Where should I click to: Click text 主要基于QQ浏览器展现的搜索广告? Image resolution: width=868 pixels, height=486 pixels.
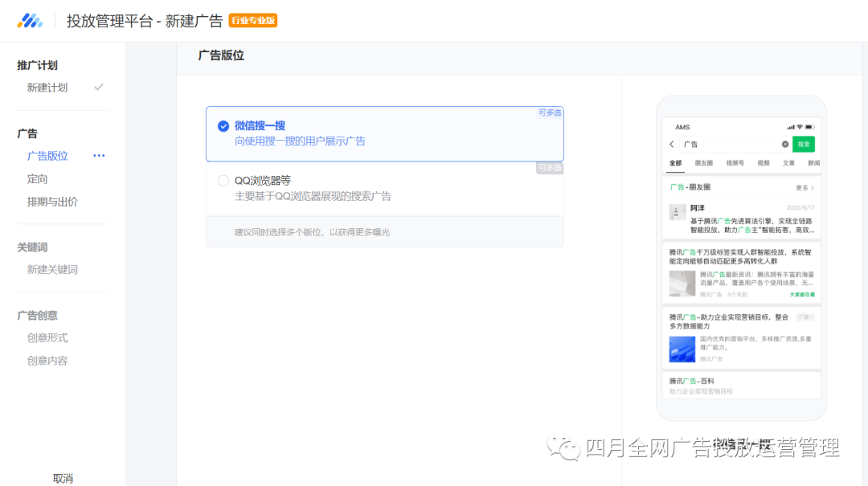click(313, 196)
